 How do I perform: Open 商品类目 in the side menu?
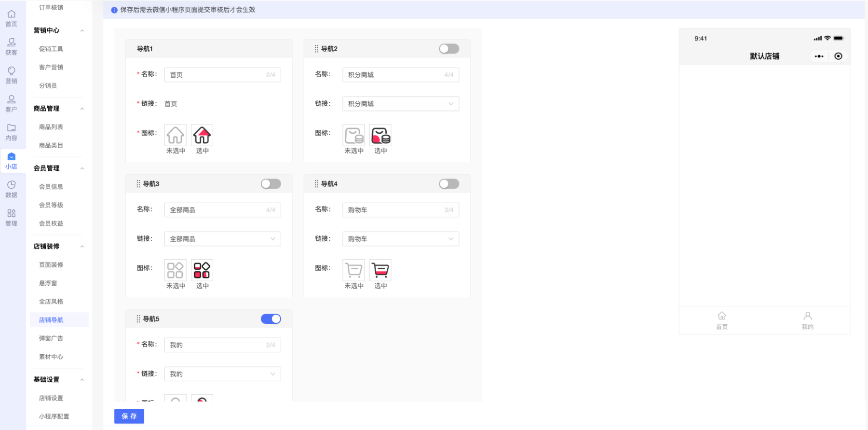(51, 145)
